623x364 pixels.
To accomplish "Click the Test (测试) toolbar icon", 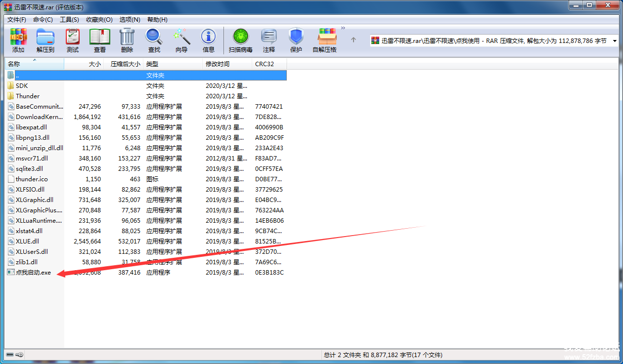I will click(73, 40).
